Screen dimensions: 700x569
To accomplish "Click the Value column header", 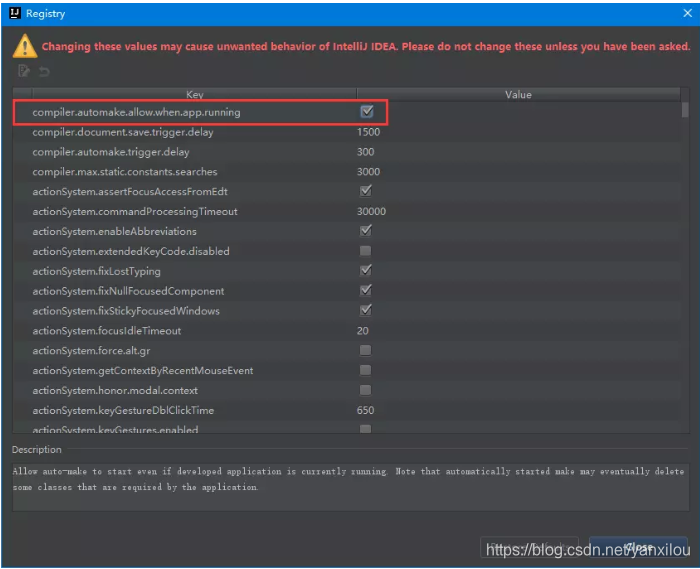I will click(x=518, y=94).
